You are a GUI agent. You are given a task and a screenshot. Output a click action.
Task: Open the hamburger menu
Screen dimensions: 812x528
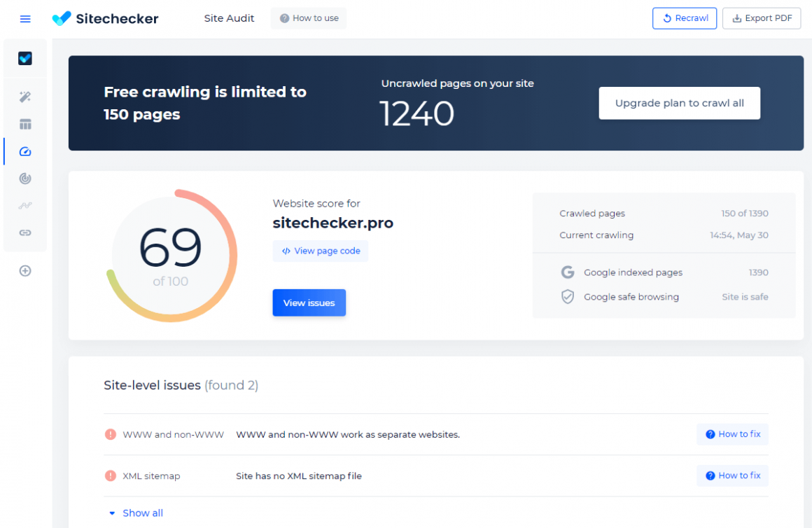[25, 19]
